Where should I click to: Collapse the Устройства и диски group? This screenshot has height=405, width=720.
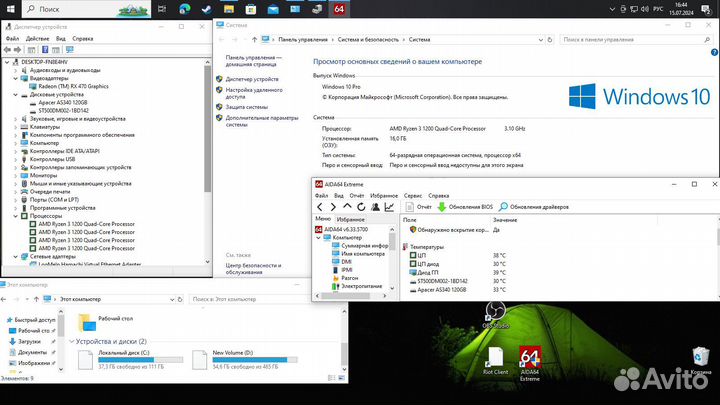(72, 342)
